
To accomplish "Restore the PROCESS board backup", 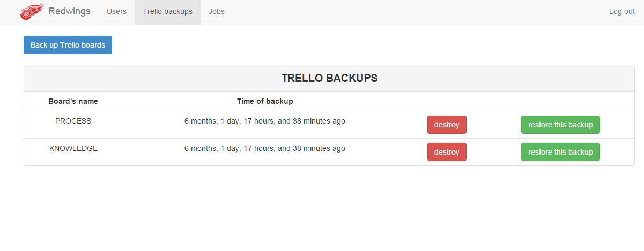I will [x=560, y=125].
